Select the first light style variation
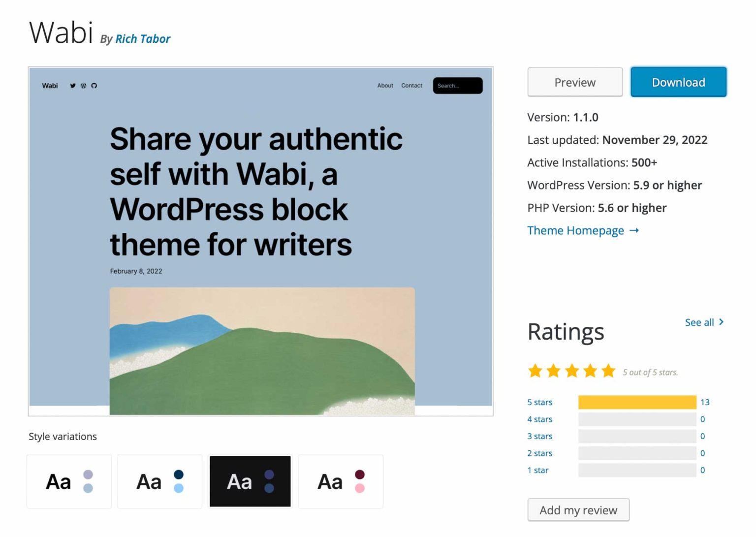 69,481
